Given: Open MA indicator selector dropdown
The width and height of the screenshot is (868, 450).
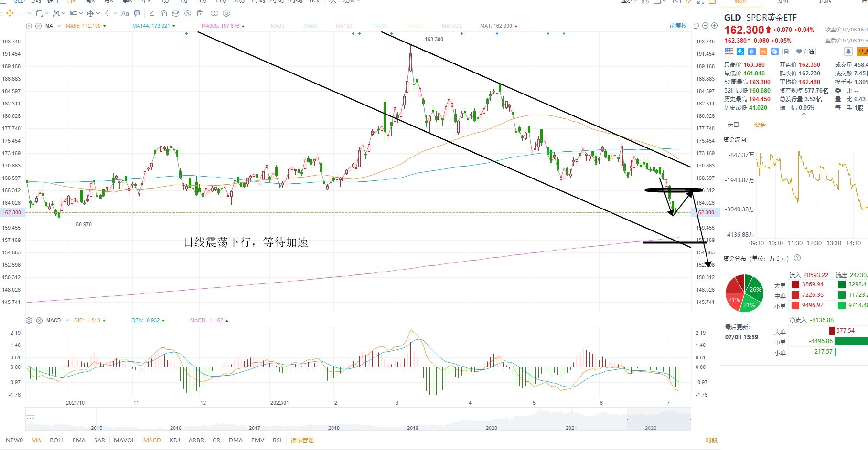Looking at the screenshot, I should 59,26.
